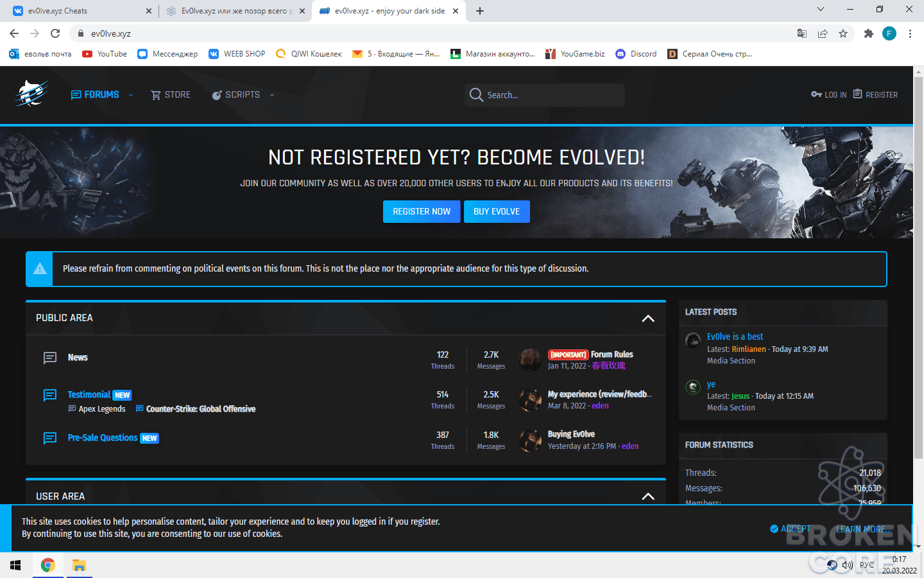This screenshot has height=578, width=924.
Task: Open the Chrome profile avatar
Action: (x=889, y=33)
